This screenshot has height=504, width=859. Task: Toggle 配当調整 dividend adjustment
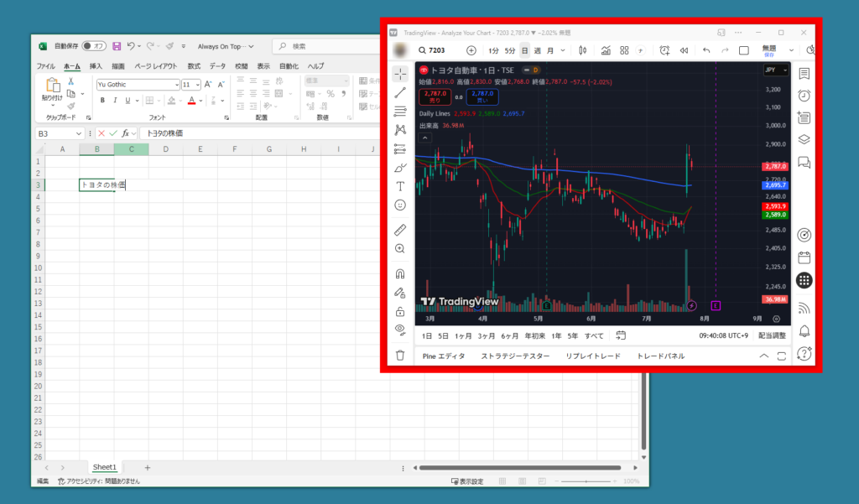click(x=772, y=335)
